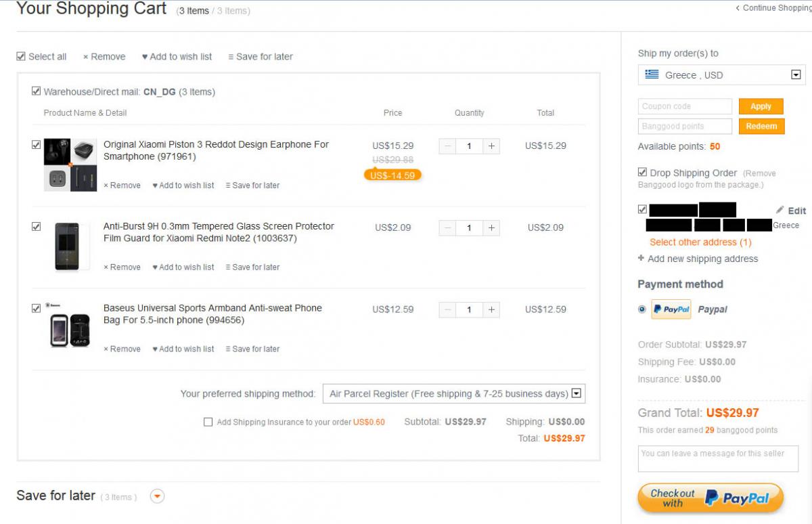Open preferred shipping method dropdown
The width and height of the screenshot is (812, 524).
pyautogui.click(x=454, y=394)
